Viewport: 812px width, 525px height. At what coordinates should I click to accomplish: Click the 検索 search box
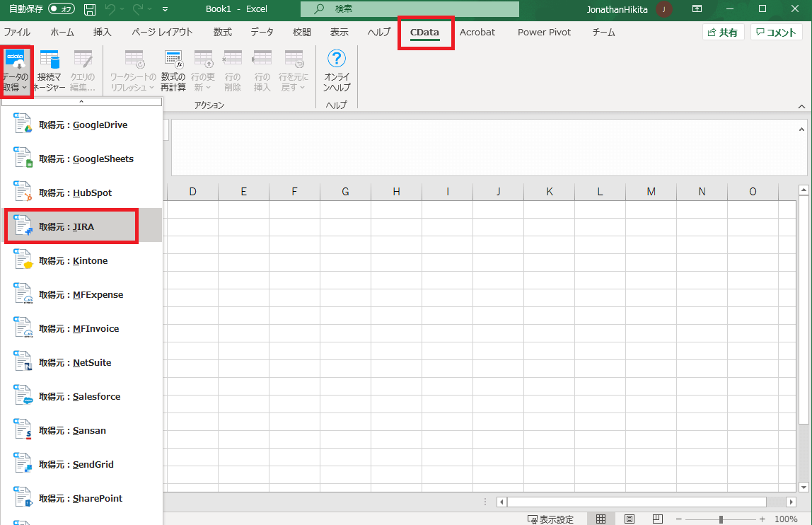tap(410, 8)
